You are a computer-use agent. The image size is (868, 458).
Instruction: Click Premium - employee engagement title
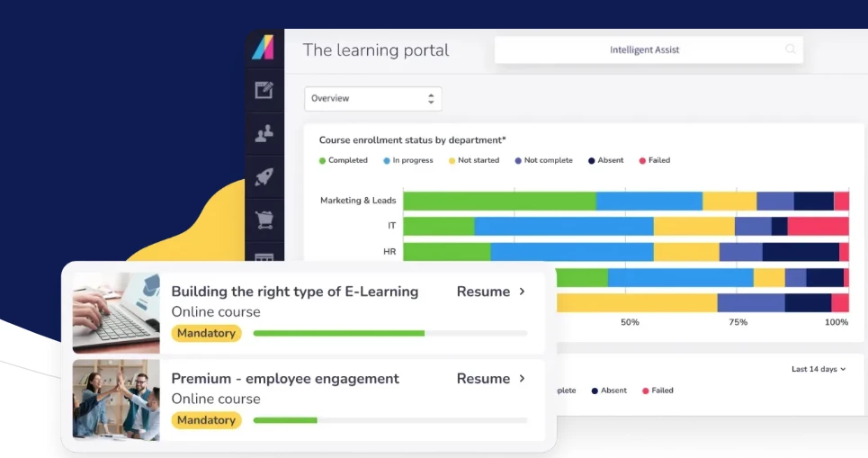[x=285, y=378]
